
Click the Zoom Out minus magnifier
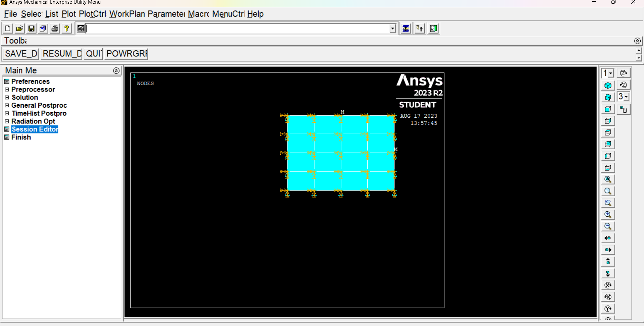coord(608,226)
